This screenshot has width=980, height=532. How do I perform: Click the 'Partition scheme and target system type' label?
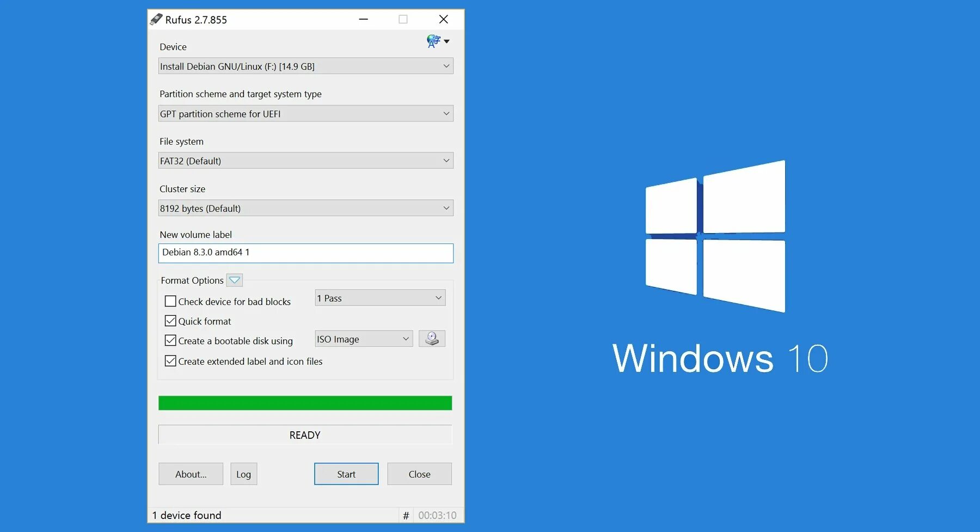241,94
